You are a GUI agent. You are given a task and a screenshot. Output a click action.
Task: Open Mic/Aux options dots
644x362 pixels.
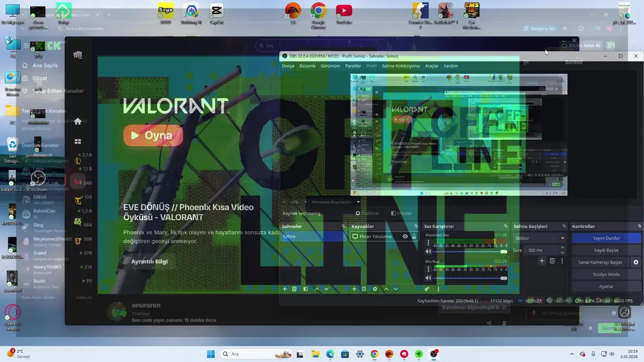(x=429, y=269)
